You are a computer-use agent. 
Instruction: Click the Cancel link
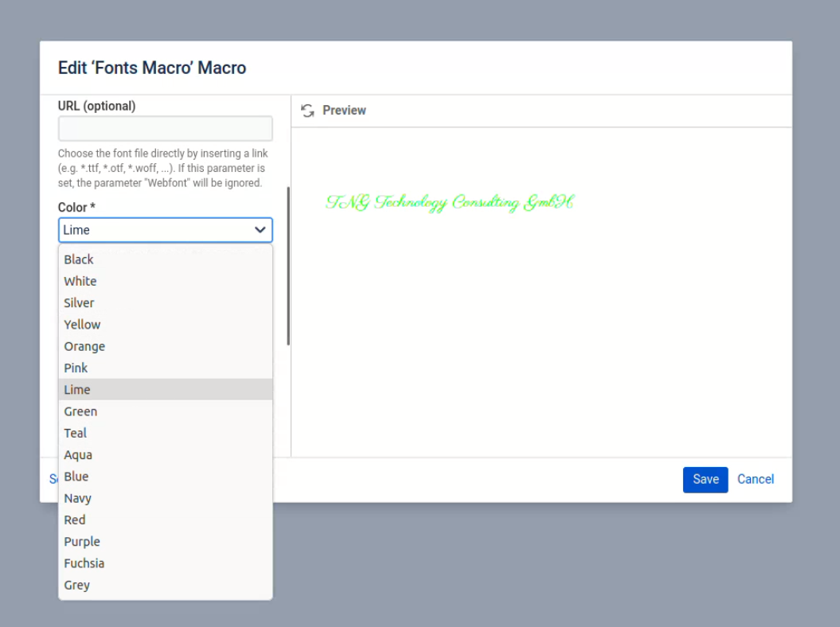click(755, 479)
